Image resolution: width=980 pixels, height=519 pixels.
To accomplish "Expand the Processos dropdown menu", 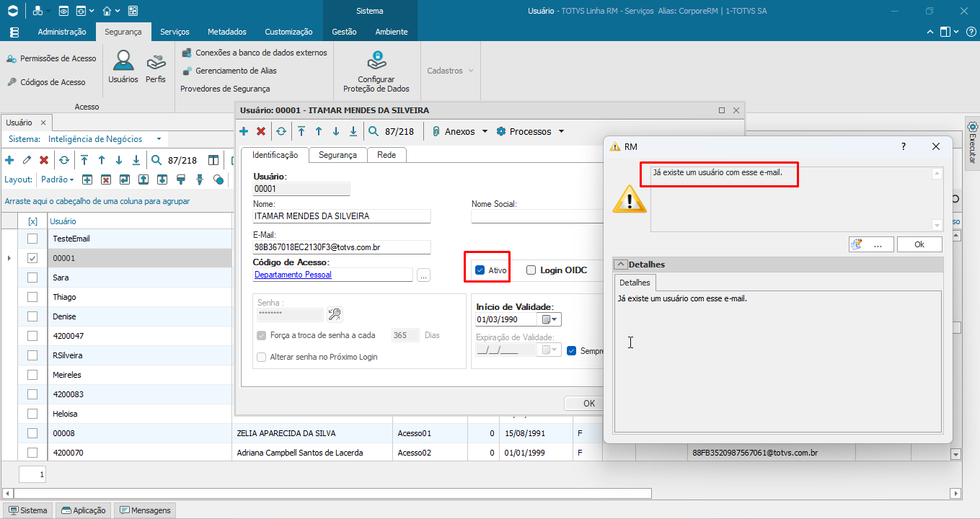I will pyautogui.click(x=561, y=132).
